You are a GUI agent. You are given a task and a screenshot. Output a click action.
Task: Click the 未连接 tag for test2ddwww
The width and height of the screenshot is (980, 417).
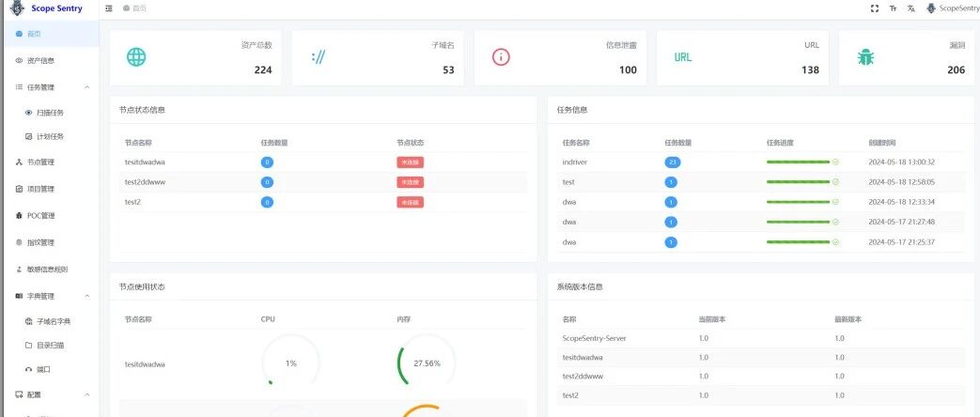tap(410, 182)
